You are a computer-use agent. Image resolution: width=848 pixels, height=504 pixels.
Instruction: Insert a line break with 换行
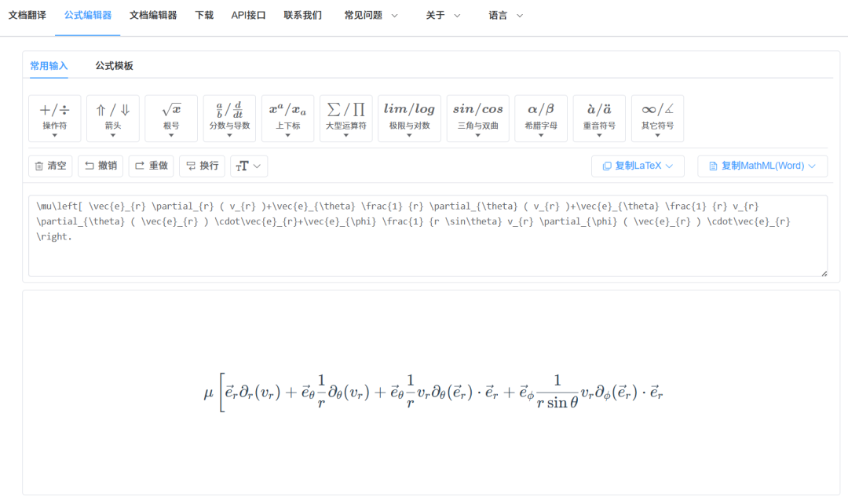(x=203, y=166)
